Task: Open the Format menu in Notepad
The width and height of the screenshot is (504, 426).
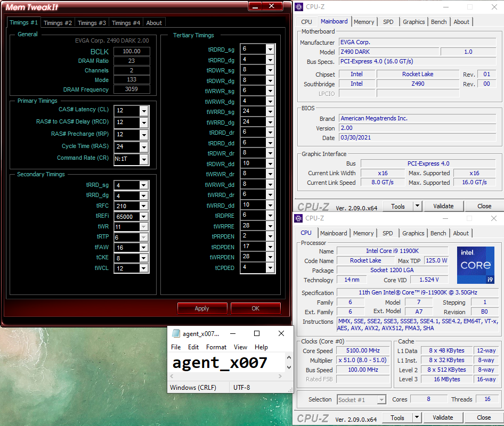Action: (x=216, y=347)
